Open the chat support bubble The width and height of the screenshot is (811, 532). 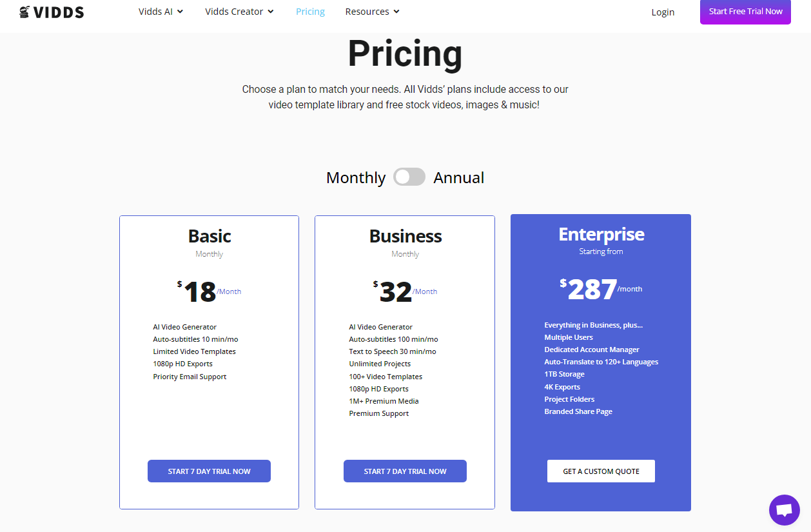click(784, 510)
